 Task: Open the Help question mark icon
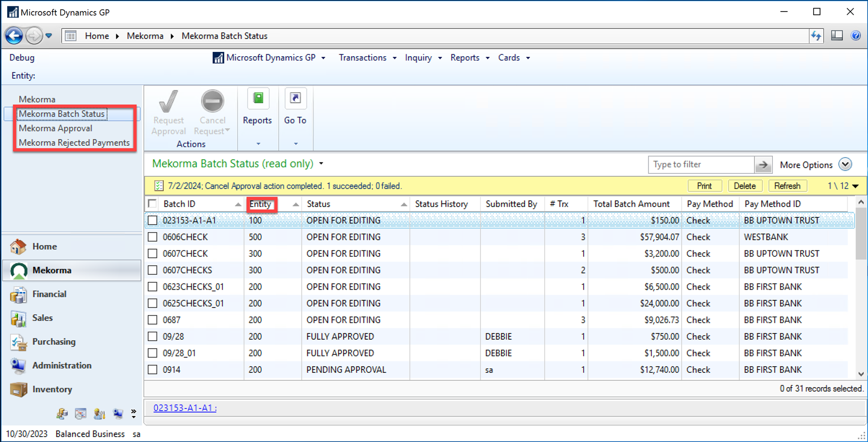[x=856, y=36]
